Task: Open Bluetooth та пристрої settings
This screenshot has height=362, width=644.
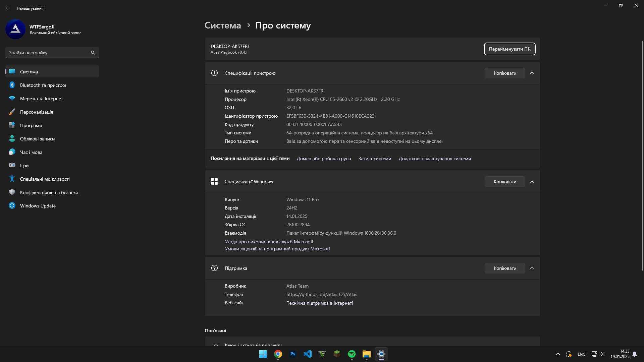Action: point(52,85)
